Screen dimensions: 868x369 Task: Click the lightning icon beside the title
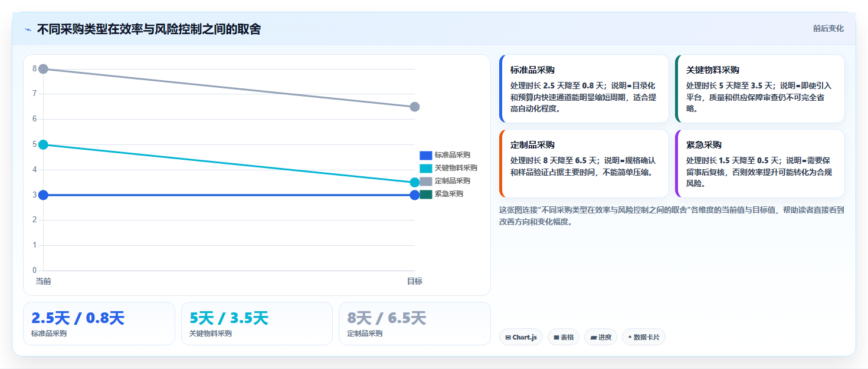pos(28,29)
